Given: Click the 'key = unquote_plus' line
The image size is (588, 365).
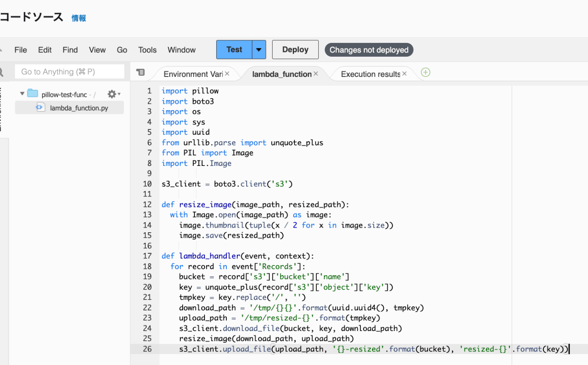Looking at the screenshot, I should pos(286,287).
